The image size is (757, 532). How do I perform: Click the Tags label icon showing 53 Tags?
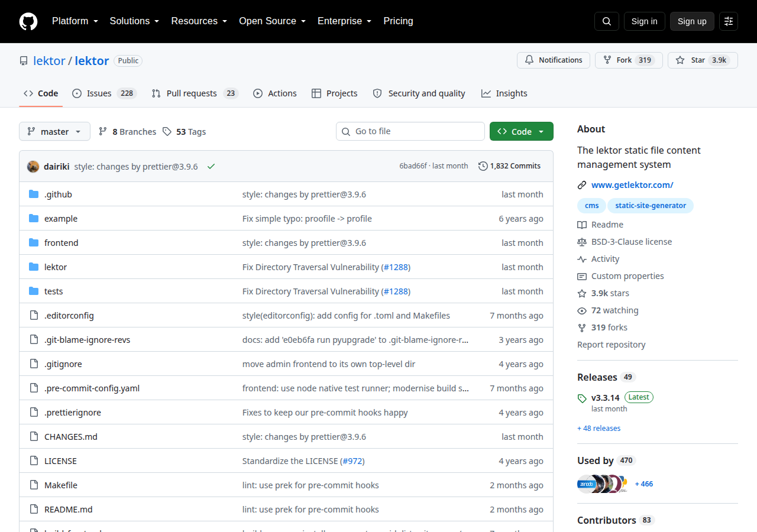coord(167,132)
